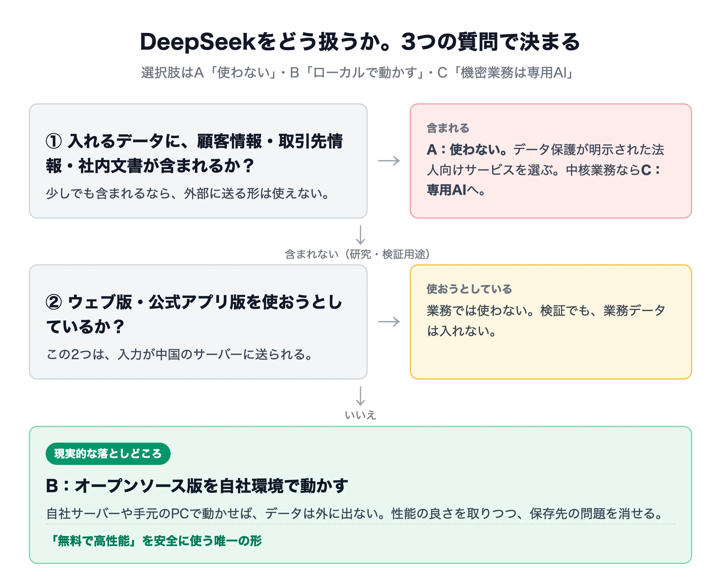Click the '含まれる' label in the red box
Screen dimensions: 721x588
coord(448,128)
